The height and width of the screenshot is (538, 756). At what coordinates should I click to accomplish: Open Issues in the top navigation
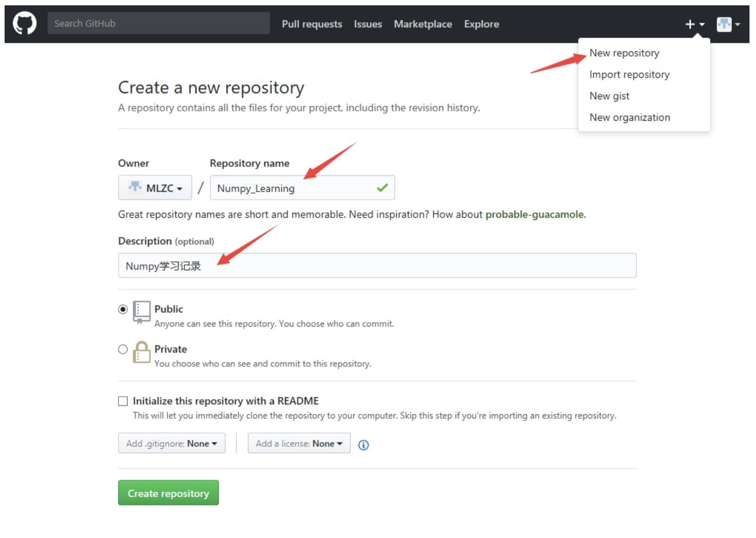point(368,24)
